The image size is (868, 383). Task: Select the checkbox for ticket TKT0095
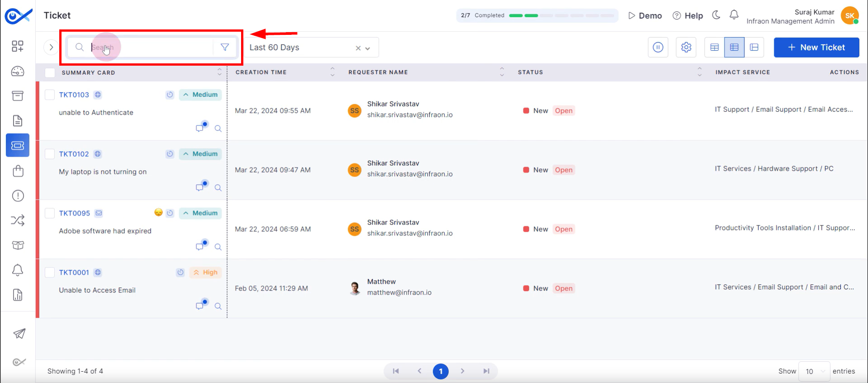[x=50, y=213]
